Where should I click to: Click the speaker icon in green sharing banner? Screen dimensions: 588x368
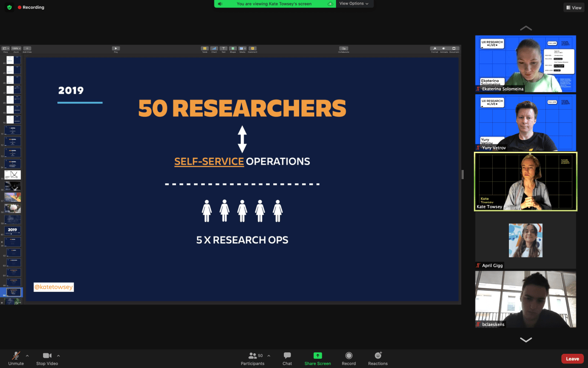pos(220,4)
